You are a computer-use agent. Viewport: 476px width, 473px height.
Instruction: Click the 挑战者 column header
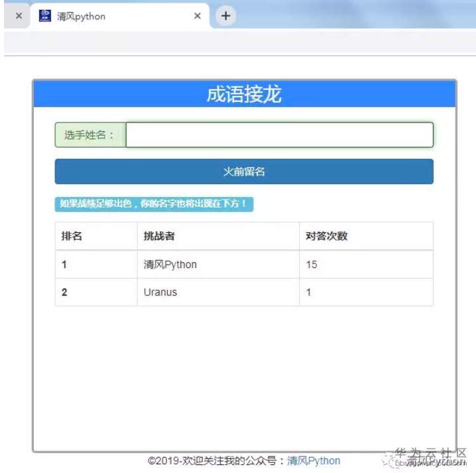click(x=218, y=236)
